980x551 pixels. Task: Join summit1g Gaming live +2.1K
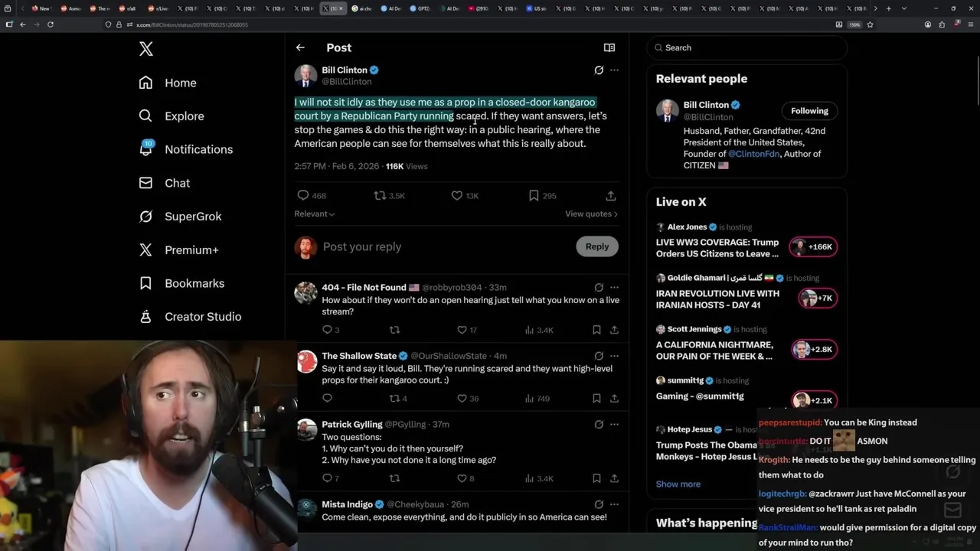coord(815,401)
